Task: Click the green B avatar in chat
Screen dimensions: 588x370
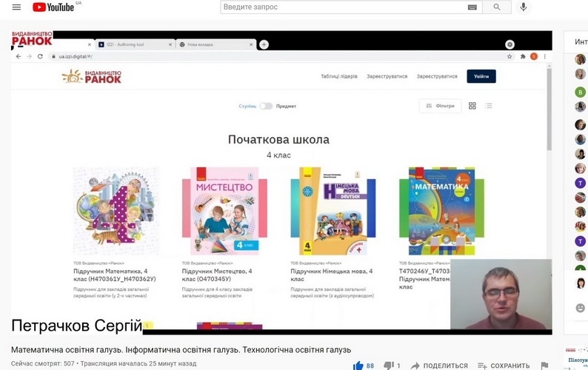Action: click(580, 92)
